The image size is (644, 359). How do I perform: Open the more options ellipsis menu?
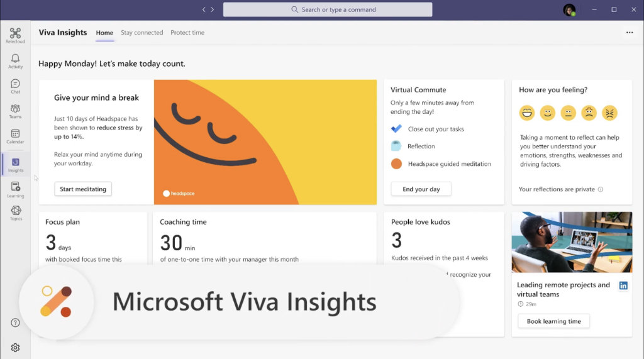coord(630,33)
